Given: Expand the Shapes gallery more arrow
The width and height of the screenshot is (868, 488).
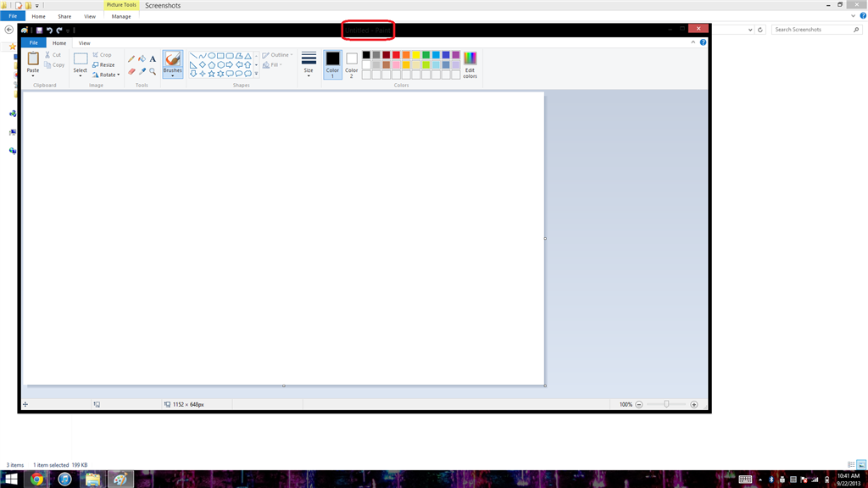Looking at the screenshot, I should click(256, 74).
